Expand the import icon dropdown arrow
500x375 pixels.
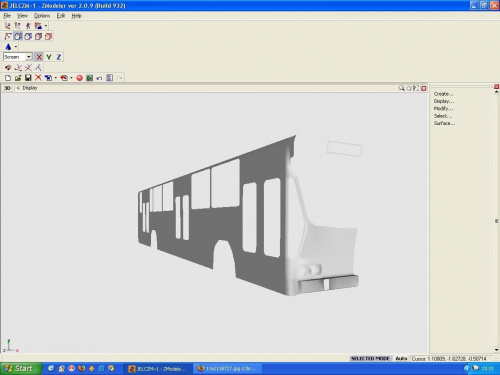[x=56, y=78]
